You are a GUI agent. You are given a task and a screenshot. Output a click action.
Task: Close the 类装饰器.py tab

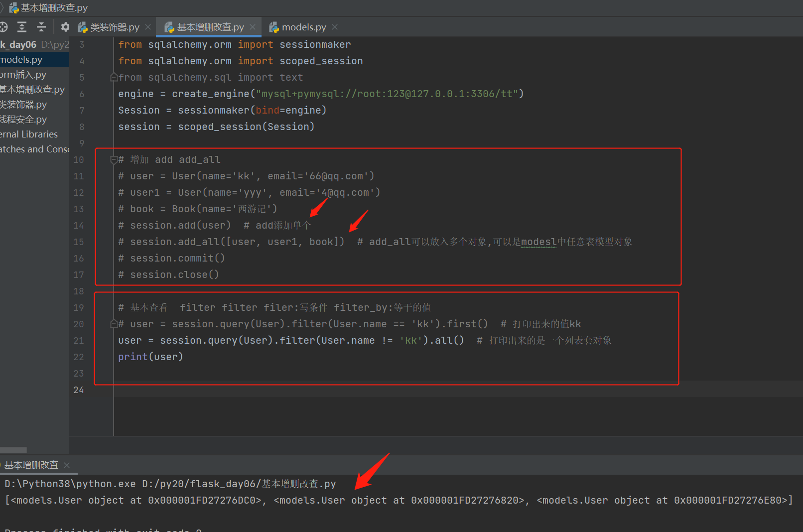[x=148, y=27]
